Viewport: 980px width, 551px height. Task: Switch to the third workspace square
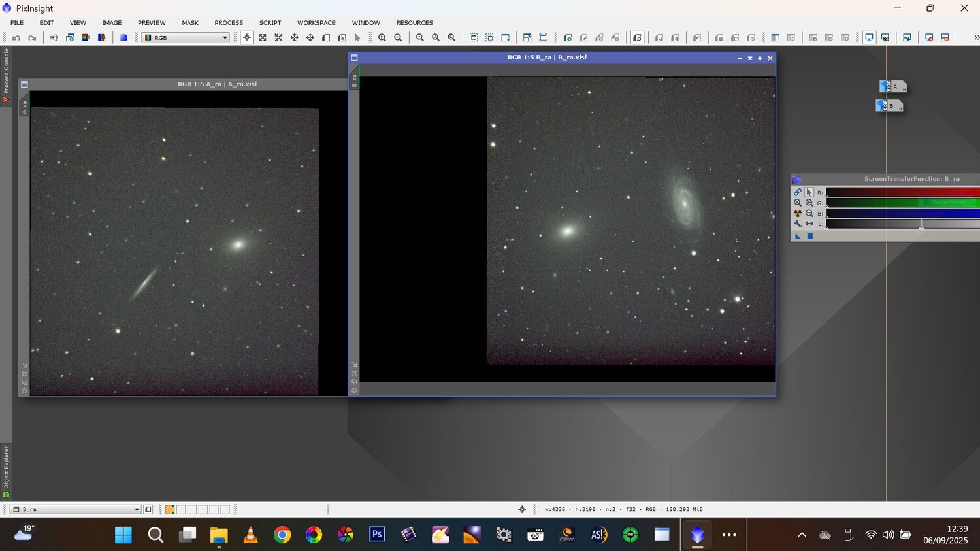click(x=192, y=509)
